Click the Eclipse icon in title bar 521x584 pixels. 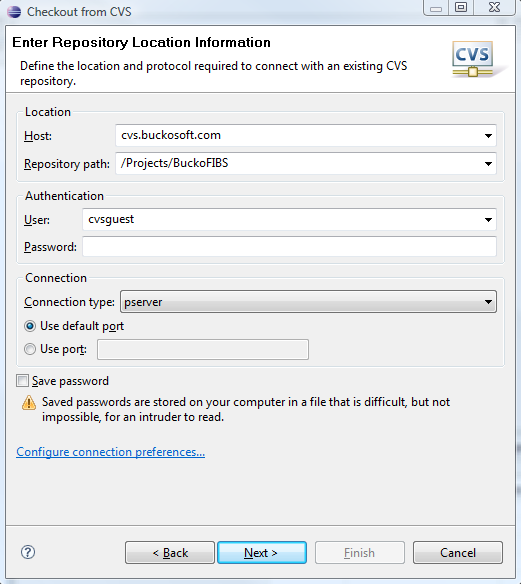point(14,12)
